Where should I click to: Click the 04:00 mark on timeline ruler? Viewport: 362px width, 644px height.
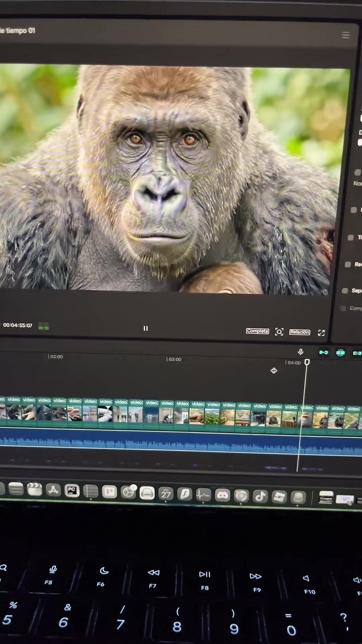[293, 363]
